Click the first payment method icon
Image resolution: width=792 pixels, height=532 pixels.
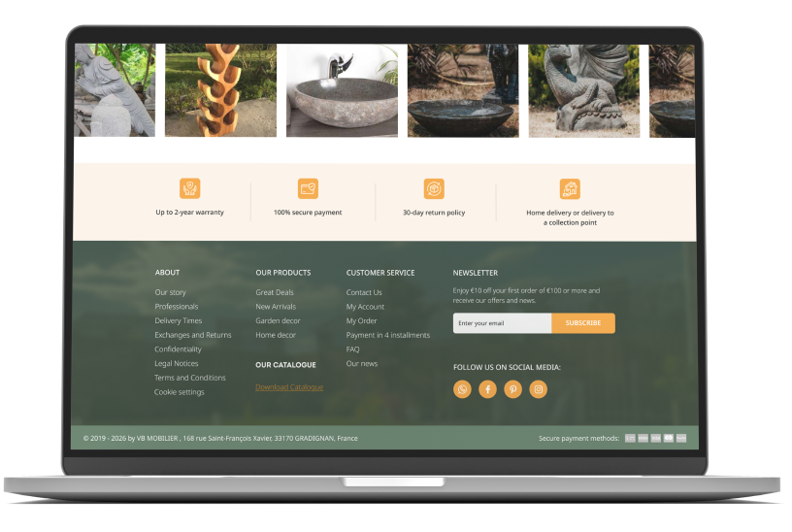630,438
